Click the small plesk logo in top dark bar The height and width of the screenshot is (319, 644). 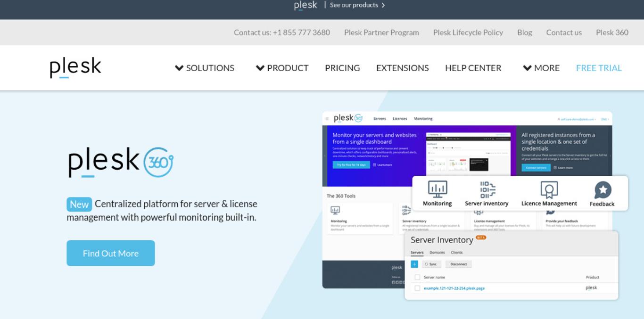[x=305, y=5]
